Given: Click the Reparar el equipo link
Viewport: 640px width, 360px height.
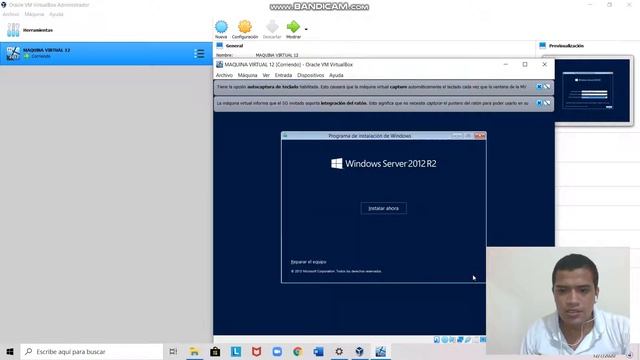Looking at the screenshot, I should (x=309, y=262).
